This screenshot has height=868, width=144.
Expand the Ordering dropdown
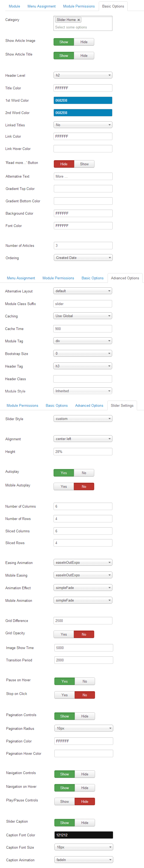[x=83, y=258]
